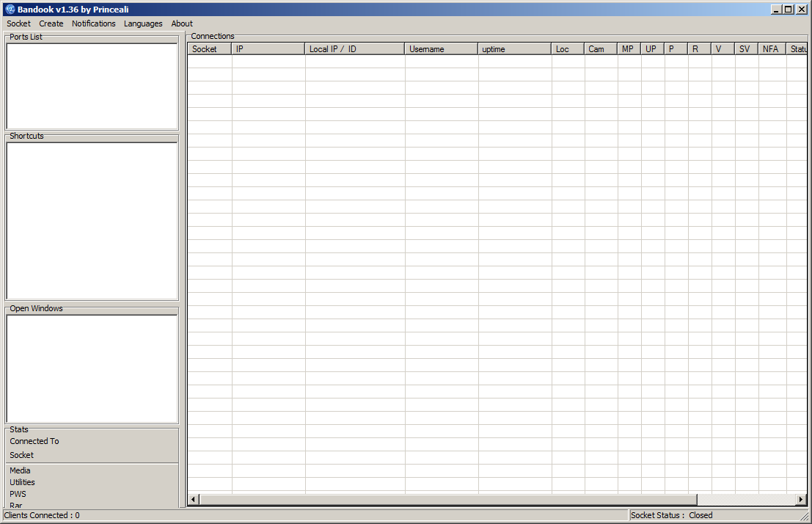Click the left arrow of horizontal scrollbar
Screen dimensions: 812x524
click(194, 500)
